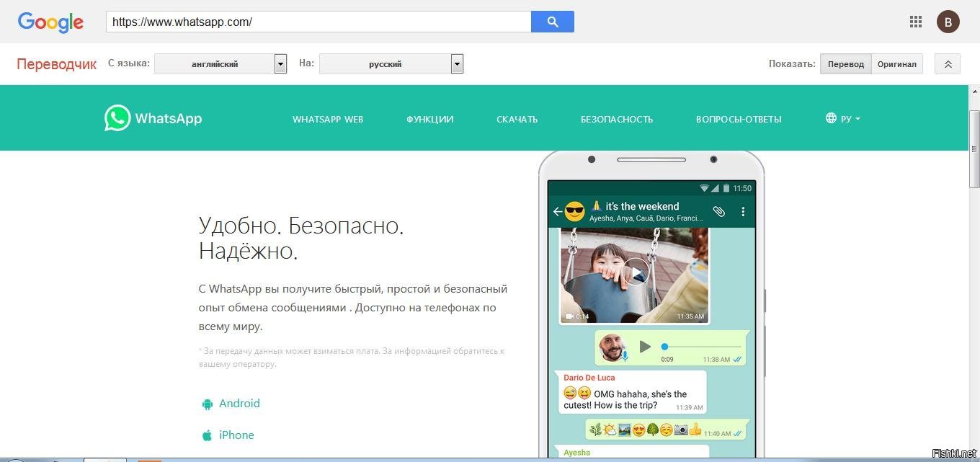Click the Apple iPhone icon
The height and width of the screenshot is (462, 980).
coord(208,435)
